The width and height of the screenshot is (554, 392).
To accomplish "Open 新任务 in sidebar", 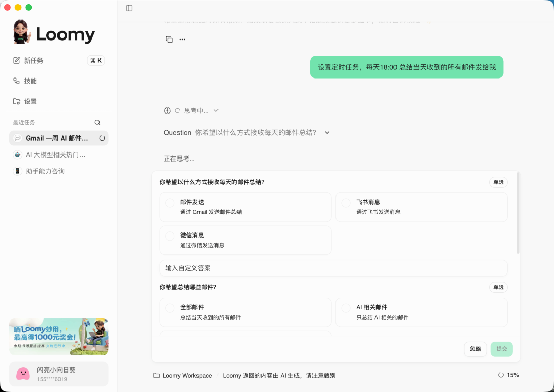I will 58,61.
